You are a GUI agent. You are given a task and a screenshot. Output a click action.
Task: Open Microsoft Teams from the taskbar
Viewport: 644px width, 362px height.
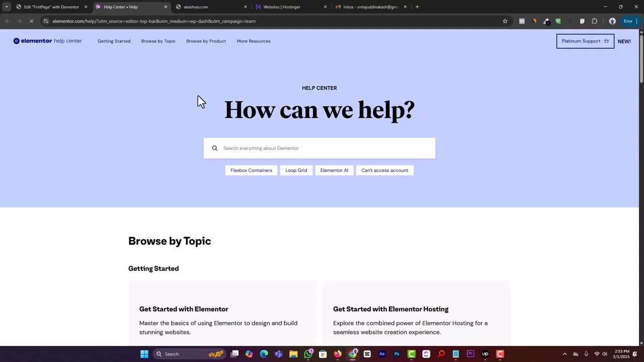click(x=279, y=354)
